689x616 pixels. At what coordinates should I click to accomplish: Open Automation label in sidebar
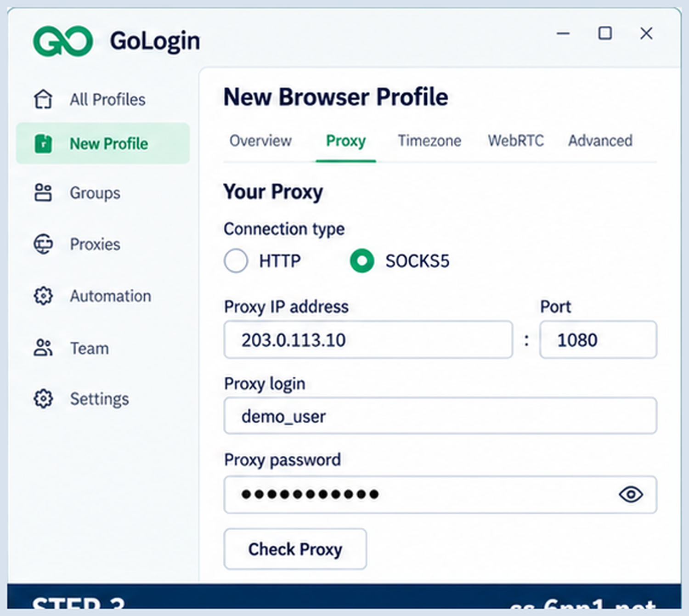point(110,296)
